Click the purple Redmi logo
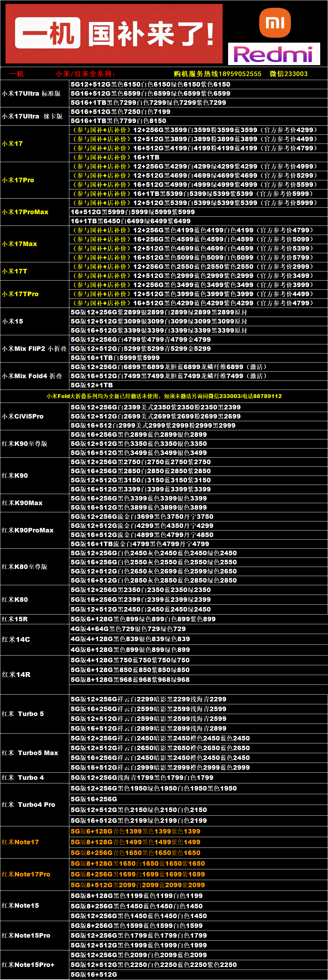Image resolution: width=328 pixels, height=980 pixels. tap(274, 54)
